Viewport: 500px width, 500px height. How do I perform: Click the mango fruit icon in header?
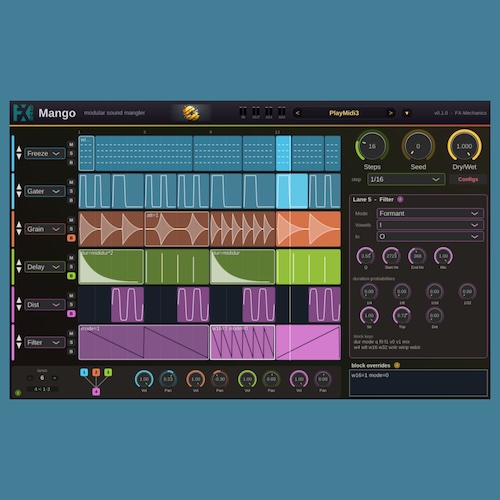coord(191,113)
